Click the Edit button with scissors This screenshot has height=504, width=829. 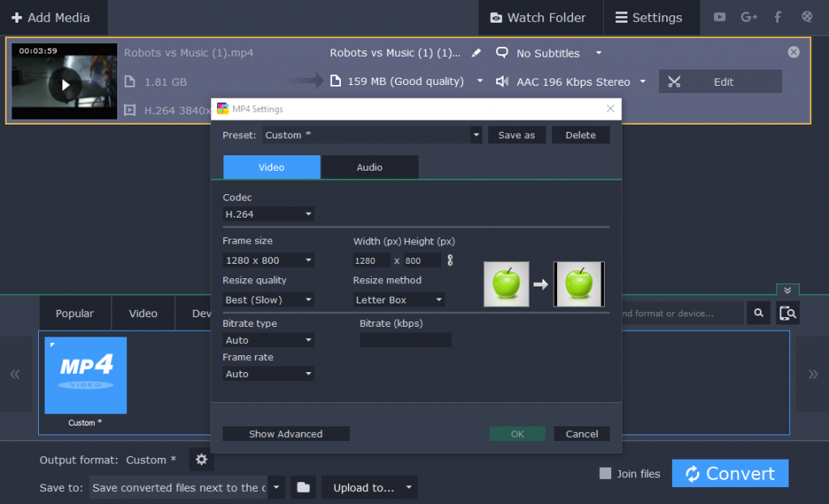[x=720, y=82]
